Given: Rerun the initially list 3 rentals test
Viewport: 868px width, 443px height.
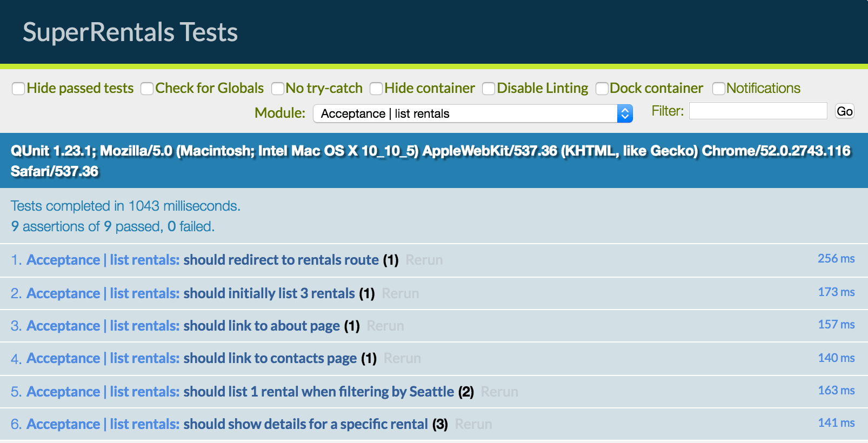Looking at the screenshot, I should coord(400,294).
